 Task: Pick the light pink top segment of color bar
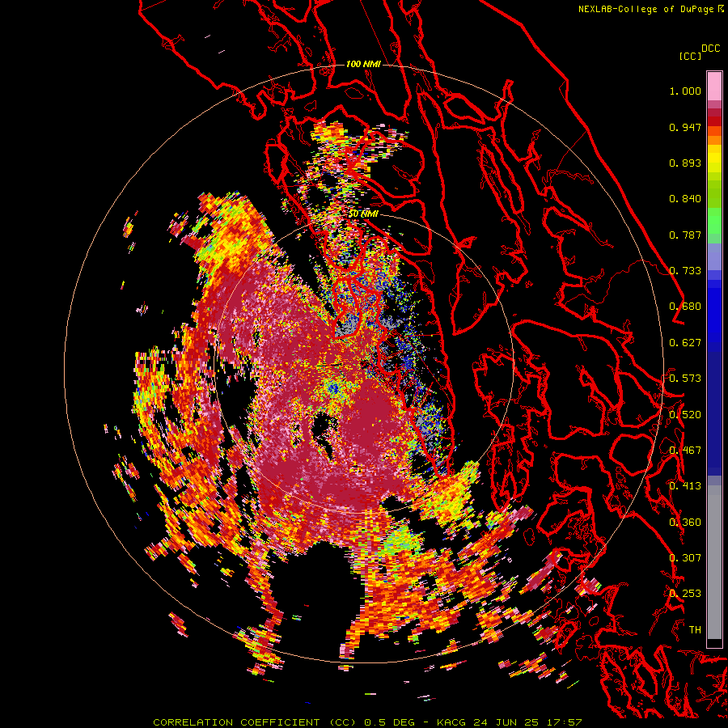(714, 86)
